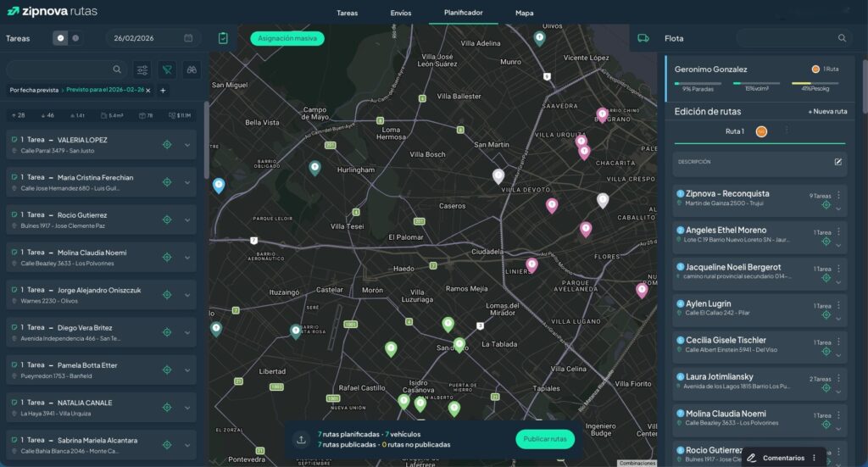868x467 pixels.
Task: Remove the 'Previsto para el 2026-02-26' filter
Action: point(147,90)
